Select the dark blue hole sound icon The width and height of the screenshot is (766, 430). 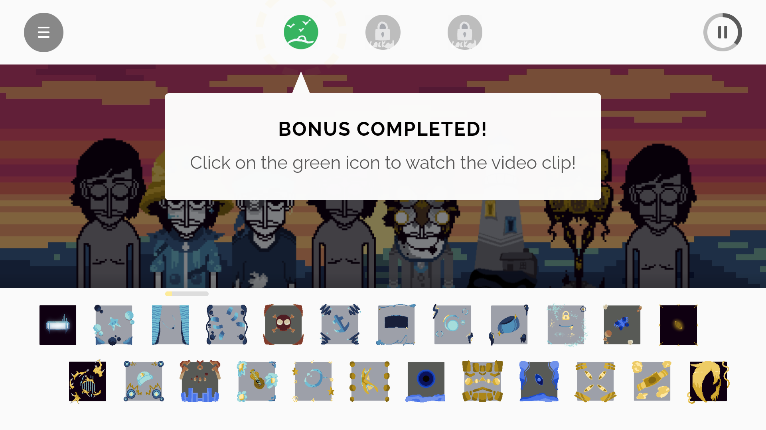[426, 382]
